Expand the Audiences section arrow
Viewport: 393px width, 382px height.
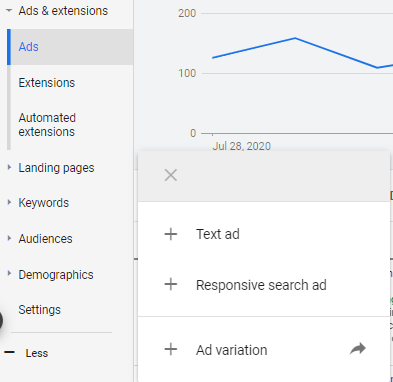click(9, 238)
